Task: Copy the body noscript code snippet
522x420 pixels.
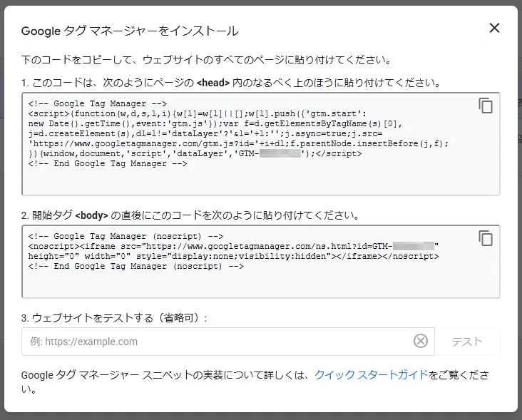Action: tap(486, 238)
